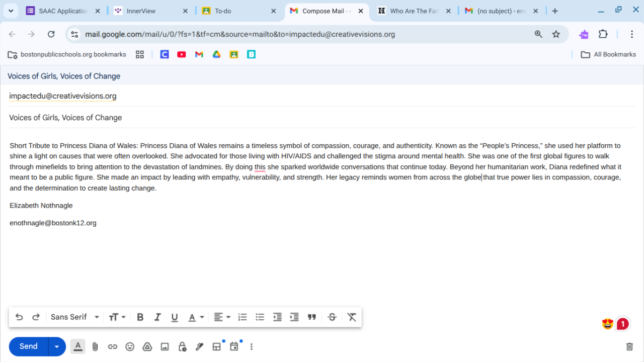Toggle the formatting options bar

coord(78,346)
